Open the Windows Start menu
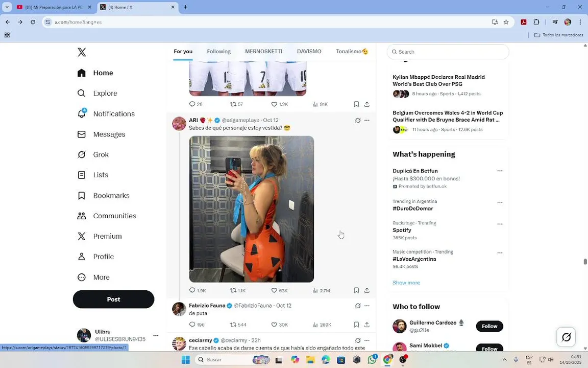This screenshot has width=588, height=368. (x=186, y=359)
